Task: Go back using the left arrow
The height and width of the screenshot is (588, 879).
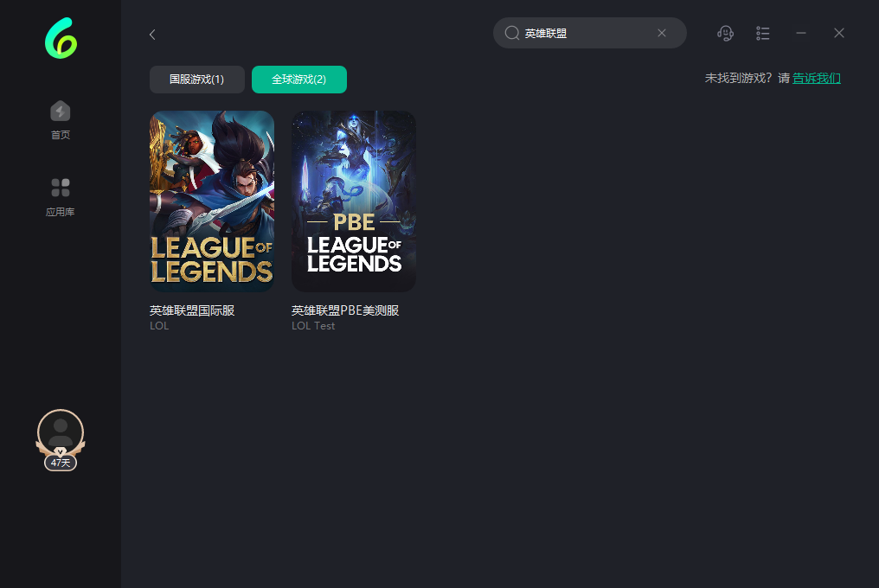Action: coord(152,35)
